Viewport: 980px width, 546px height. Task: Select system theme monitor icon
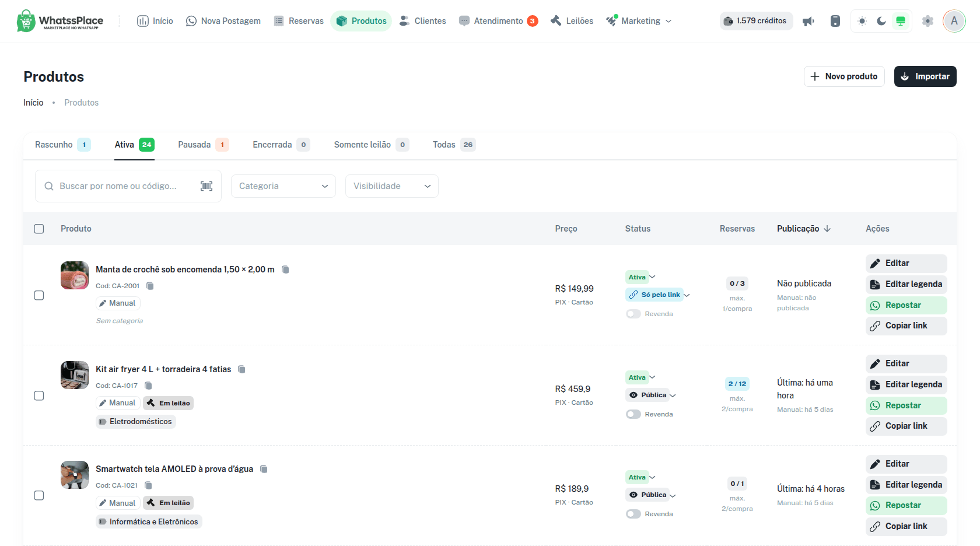(x=901, y=21)
